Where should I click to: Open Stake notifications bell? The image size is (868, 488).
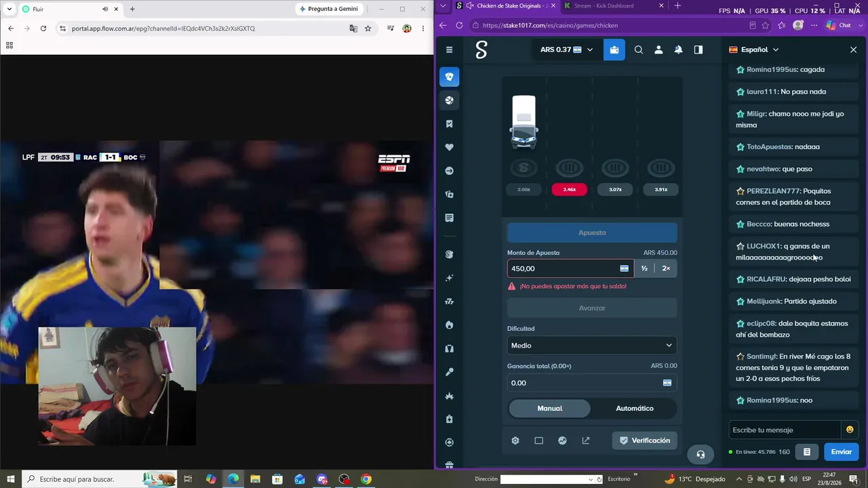(678, 49)
